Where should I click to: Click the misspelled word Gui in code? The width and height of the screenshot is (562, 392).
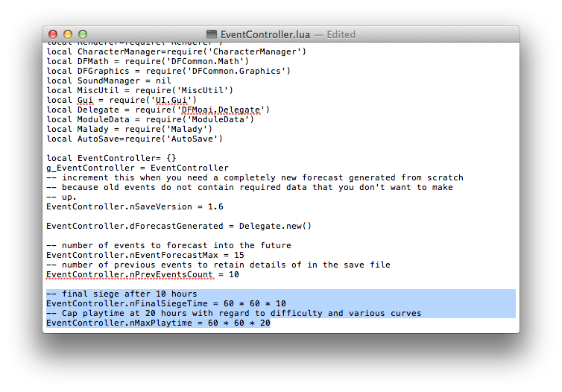coord(85,100)
